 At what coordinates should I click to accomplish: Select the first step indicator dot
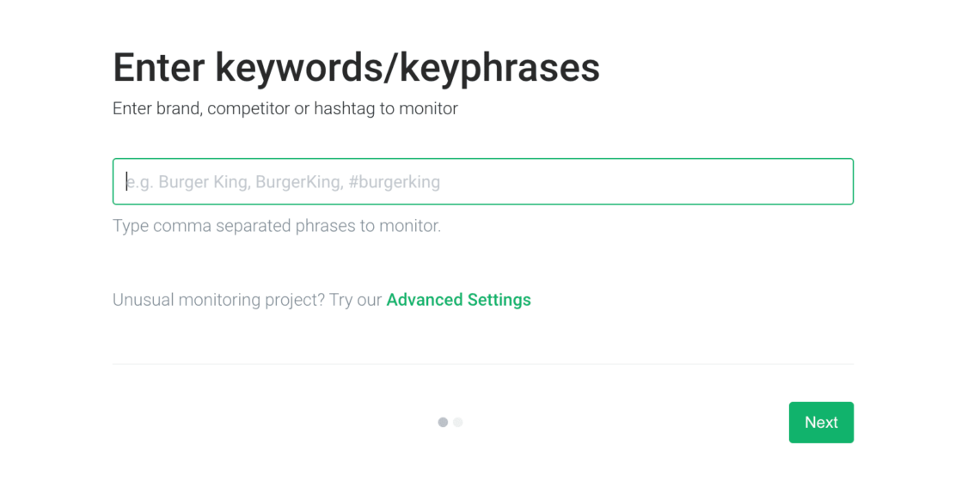tap(443, 423)
